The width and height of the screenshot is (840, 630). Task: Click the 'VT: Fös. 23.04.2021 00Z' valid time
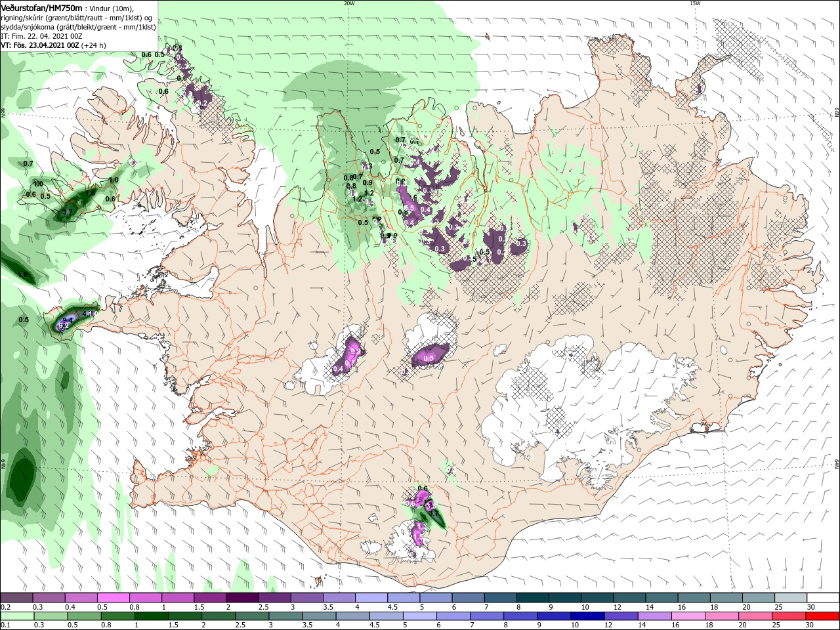(40, 46)
